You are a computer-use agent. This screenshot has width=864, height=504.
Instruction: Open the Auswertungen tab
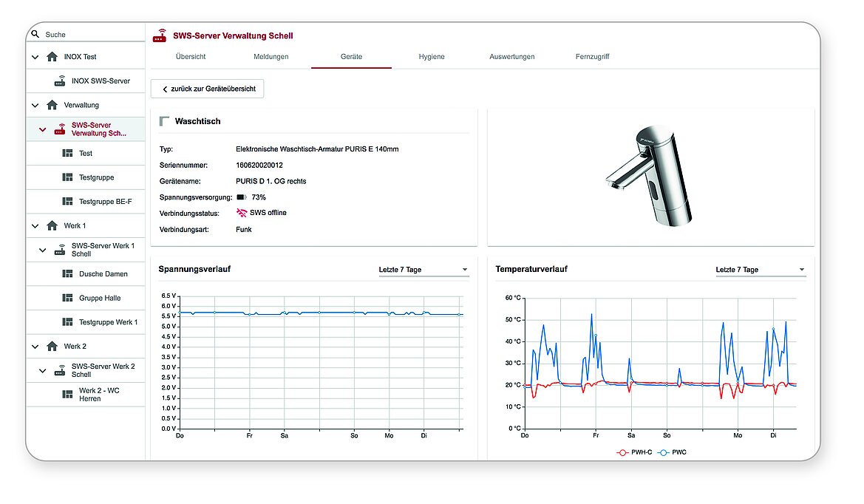click(511, 57)
